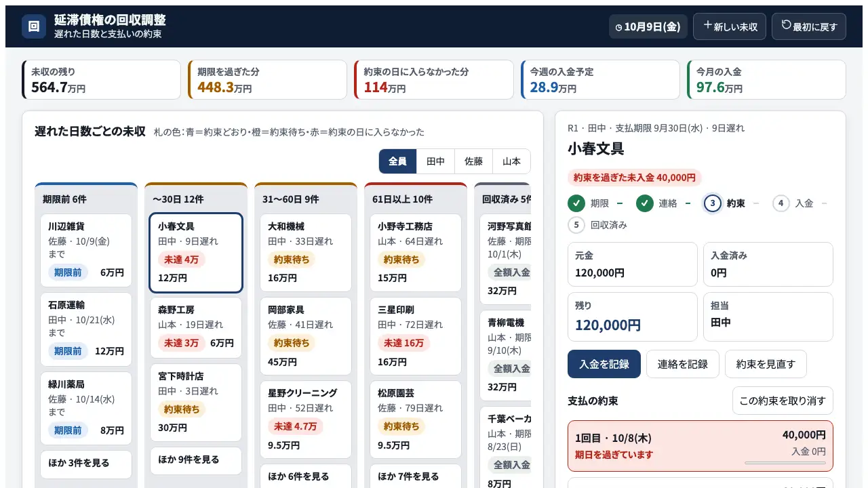Open the 岡部家具 card
The height and width of the screenshot is (488, 868).
306,336
